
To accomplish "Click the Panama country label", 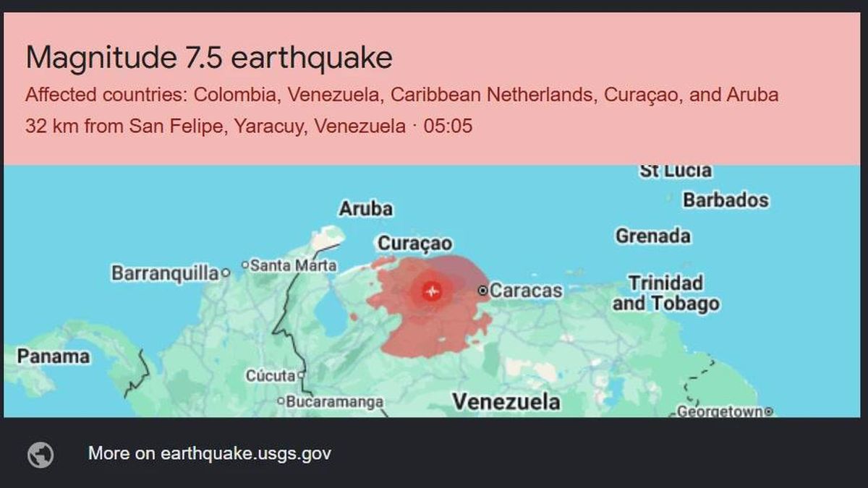I will click(x=54, y=356).
